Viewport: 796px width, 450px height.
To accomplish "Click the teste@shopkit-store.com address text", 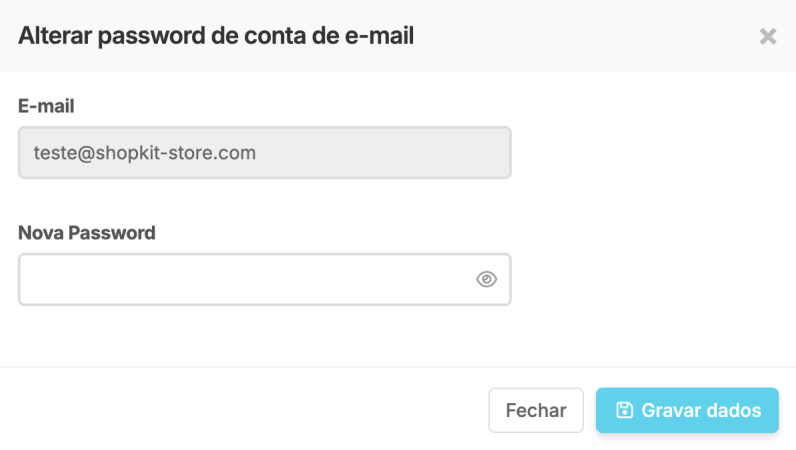I will (x=145, y=153).
